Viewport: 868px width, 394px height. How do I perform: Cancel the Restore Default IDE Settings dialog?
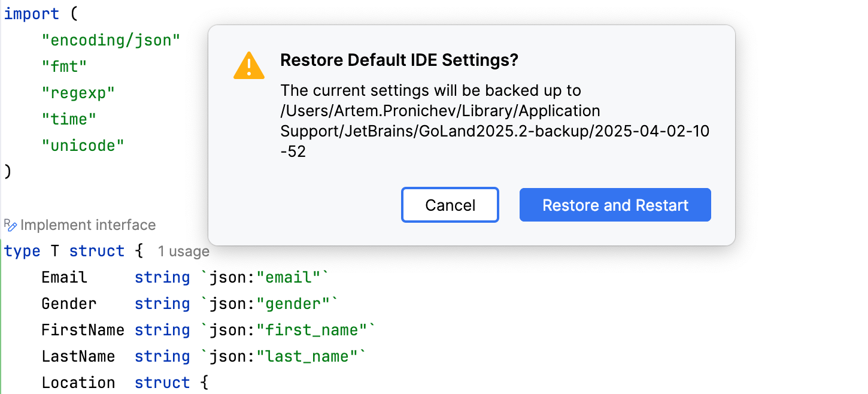pos(450,205)
